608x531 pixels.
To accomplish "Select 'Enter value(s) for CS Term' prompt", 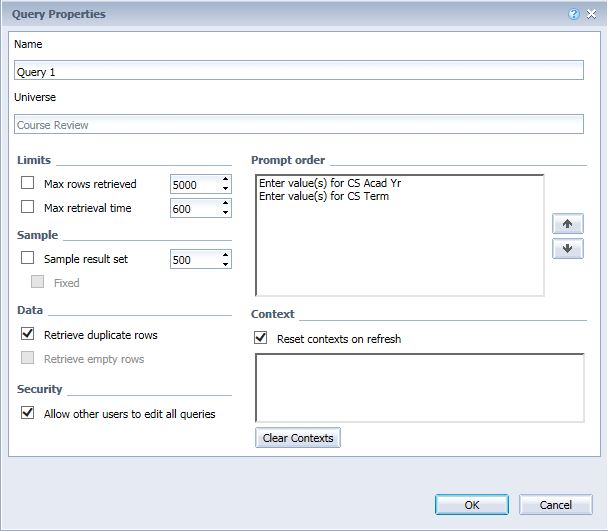I will coord(324,196).
